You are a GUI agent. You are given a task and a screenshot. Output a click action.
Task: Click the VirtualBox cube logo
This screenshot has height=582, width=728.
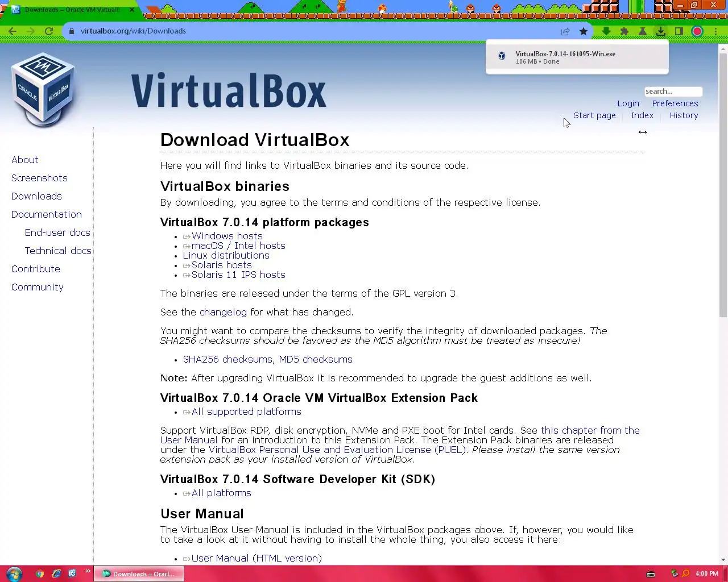tap(43, 89)
